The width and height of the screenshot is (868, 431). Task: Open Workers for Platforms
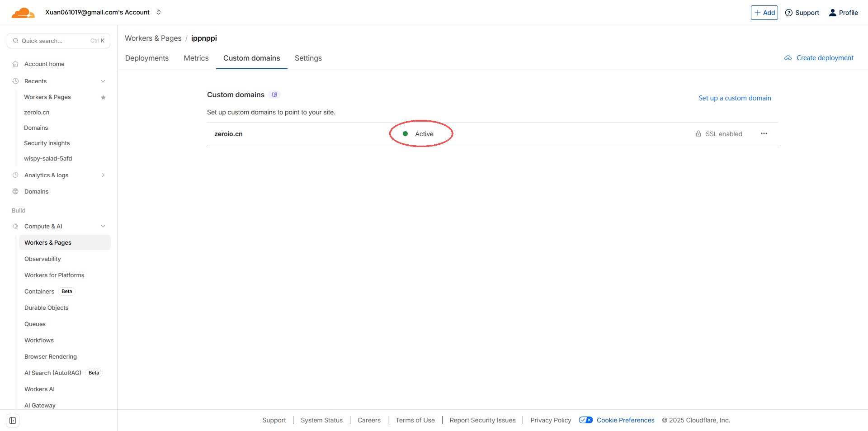pos(54,275)
